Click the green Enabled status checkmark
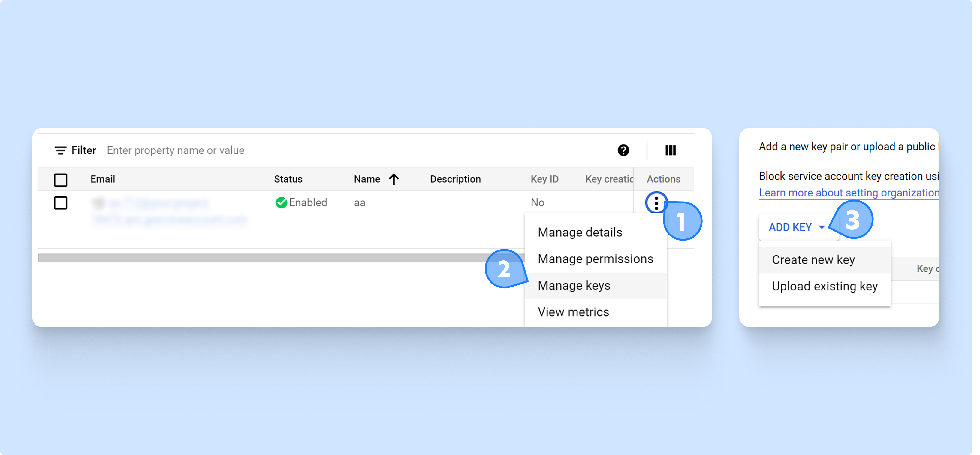 tap(281, 202)
